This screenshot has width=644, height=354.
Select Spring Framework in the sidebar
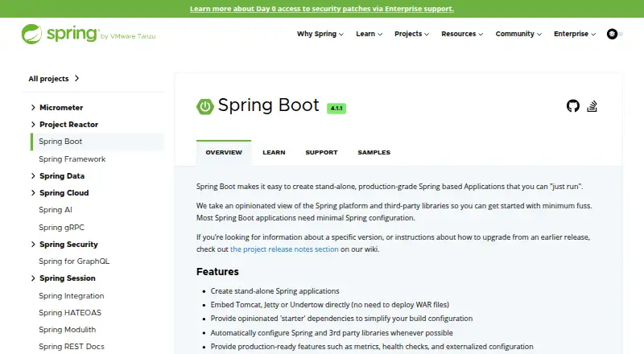pyautogui.click(x=72, y=159)
